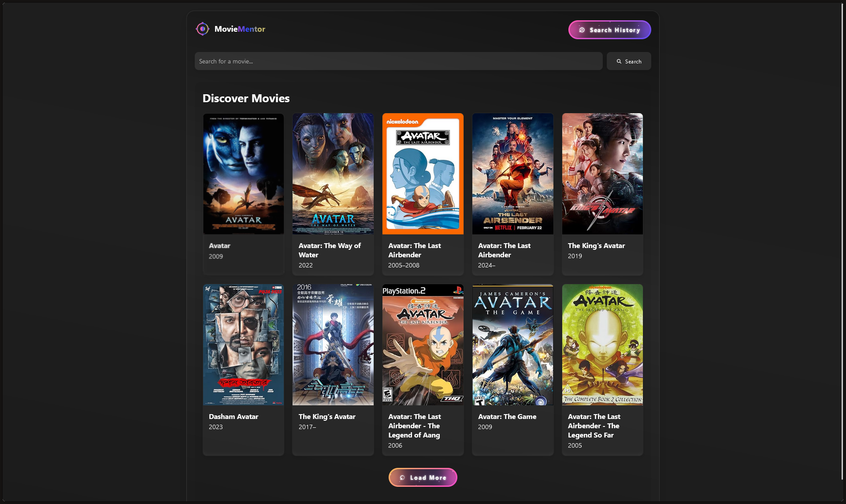Image resolution: width=846 pixels, height=504 pixels.
Task: Open the Avatar 2009 movie poster
Action: (243, 174)
